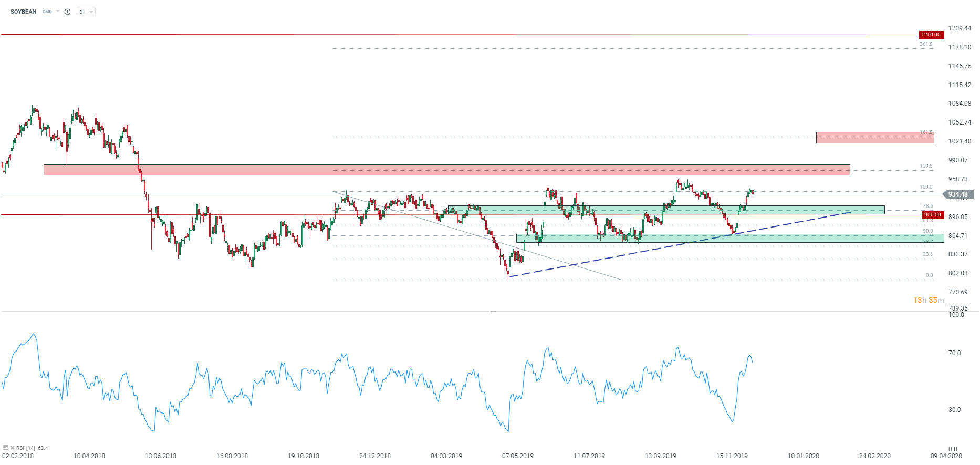980x465 pixels.
Task: Select the 1200.00 red price level label
Action: pyautogui.click(x=931, y=35)
